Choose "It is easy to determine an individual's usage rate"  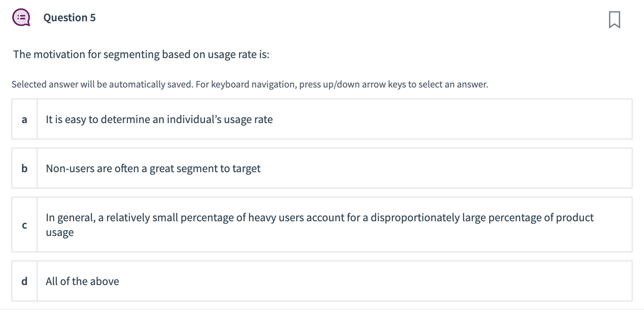(159, 119)
